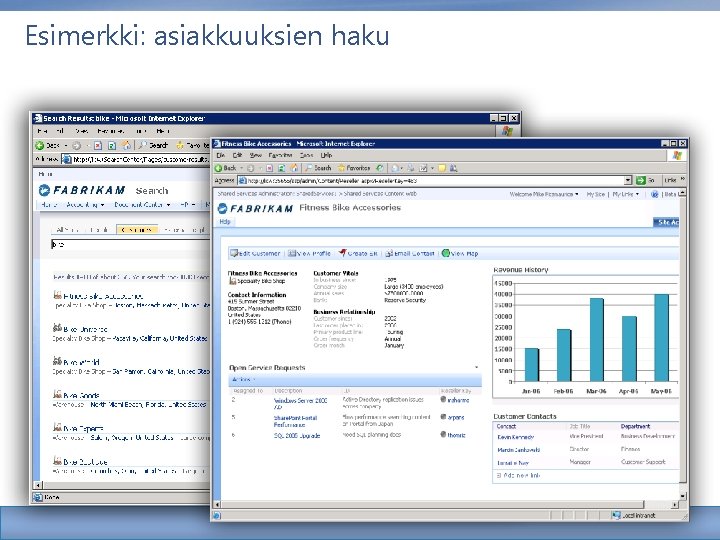
Task: Click View Map globe action
Action: (x=460, y=253)
